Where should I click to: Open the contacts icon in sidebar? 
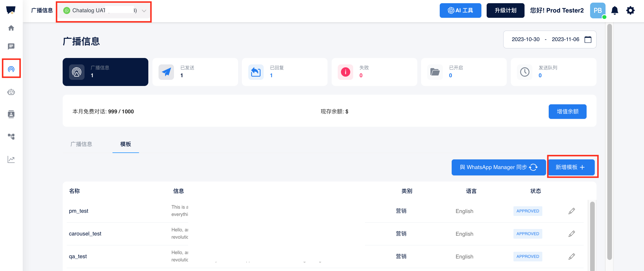[x=11, y=114]
